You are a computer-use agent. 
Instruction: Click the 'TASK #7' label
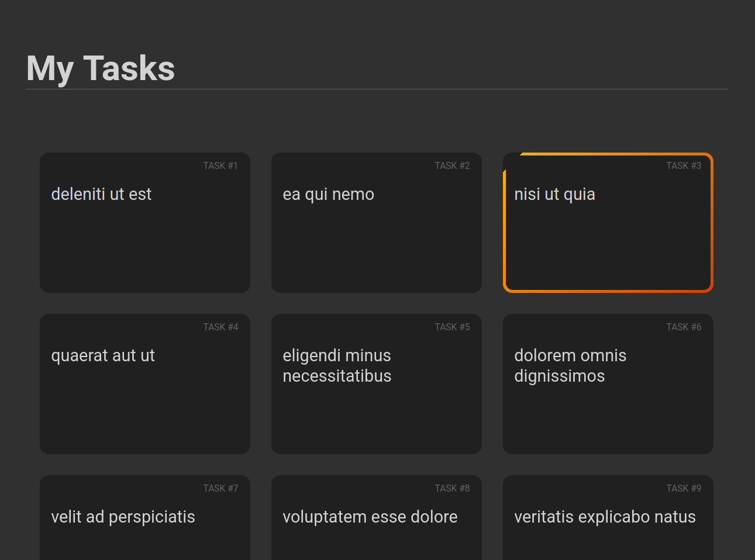220,489
